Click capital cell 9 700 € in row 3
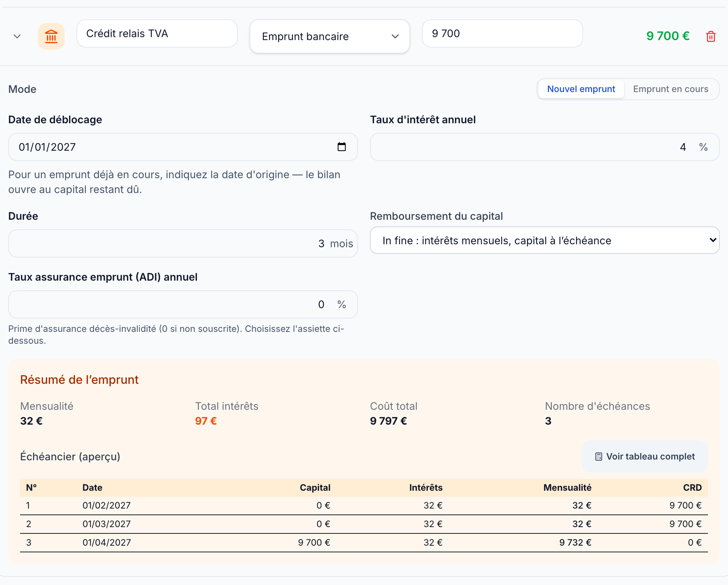 314,543
